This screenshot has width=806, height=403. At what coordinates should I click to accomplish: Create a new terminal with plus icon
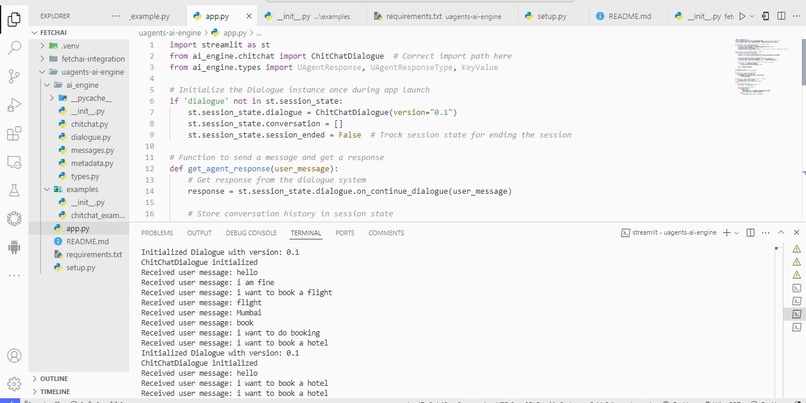point(726,233)
